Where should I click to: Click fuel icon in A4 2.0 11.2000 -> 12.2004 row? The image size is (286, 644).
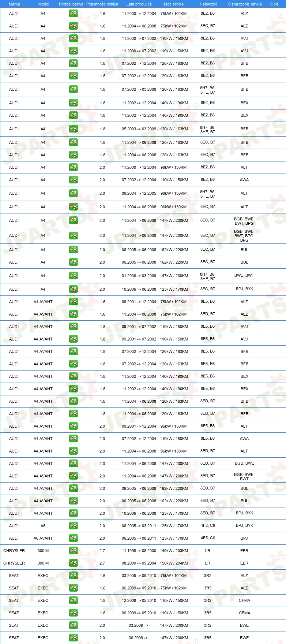click(74, 167)
